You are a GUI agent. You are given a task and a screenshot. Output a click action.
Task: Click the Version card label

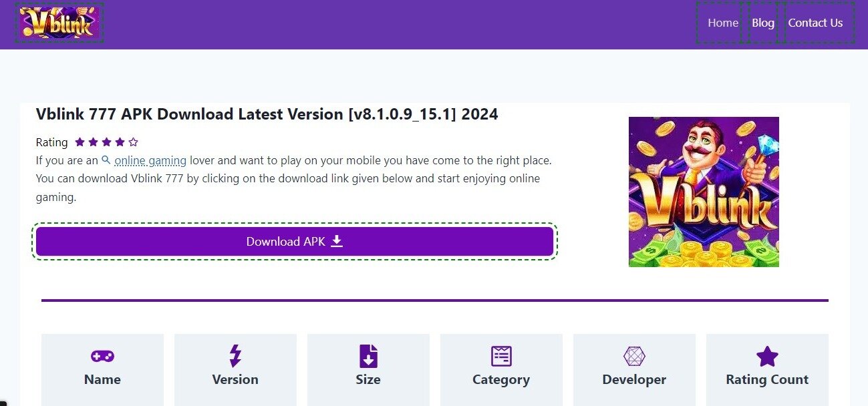pyautogui.click(x=235, y=379)
